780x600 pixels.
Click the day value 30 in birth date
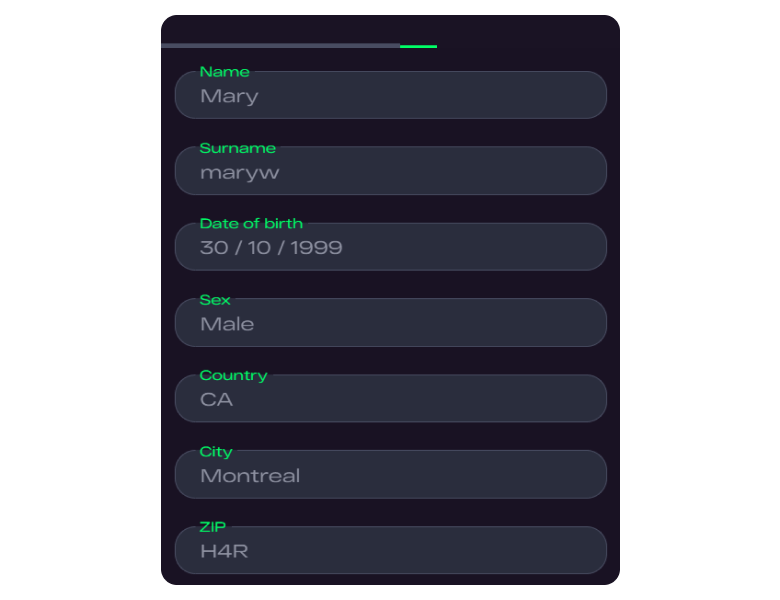coord(214,248)
